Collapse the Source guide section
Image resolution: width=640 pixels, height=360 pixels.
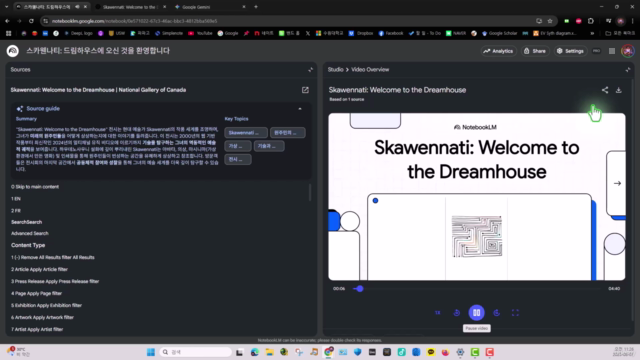click(x=300, y=109)
